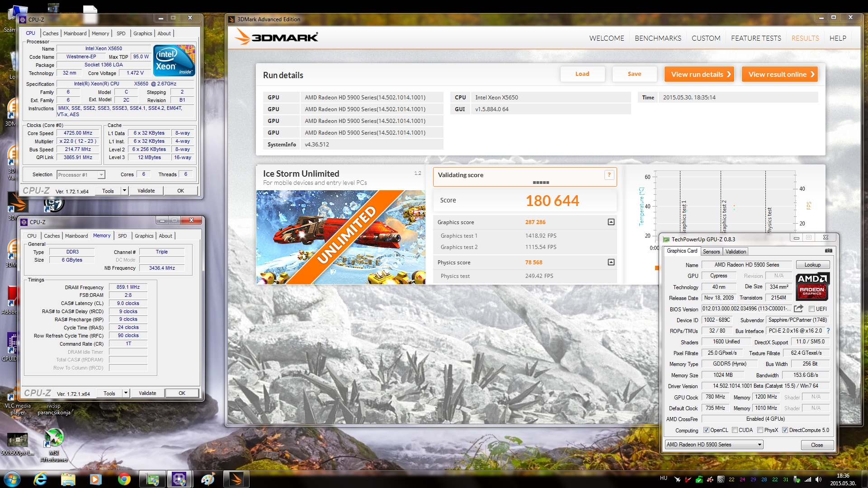The image size is (868, 488).
Task: Click the Bus Interface question mark help
Action: pyautogui.click(x=828, y=331)
